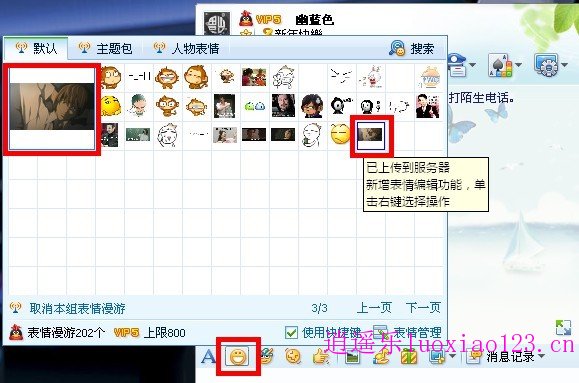579x383 pixels.
Task: Click the contact name 幽蓝色
Action: click(x=315, y=20)
